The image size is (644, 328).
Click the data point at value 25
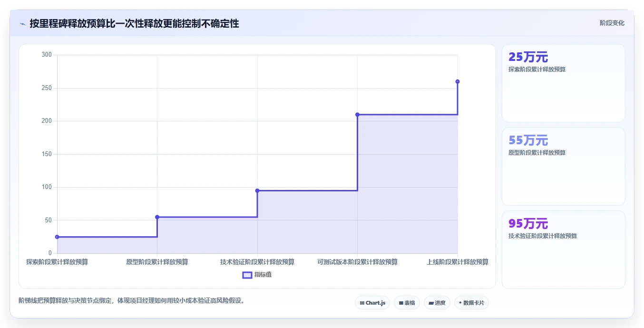(57, 237)
